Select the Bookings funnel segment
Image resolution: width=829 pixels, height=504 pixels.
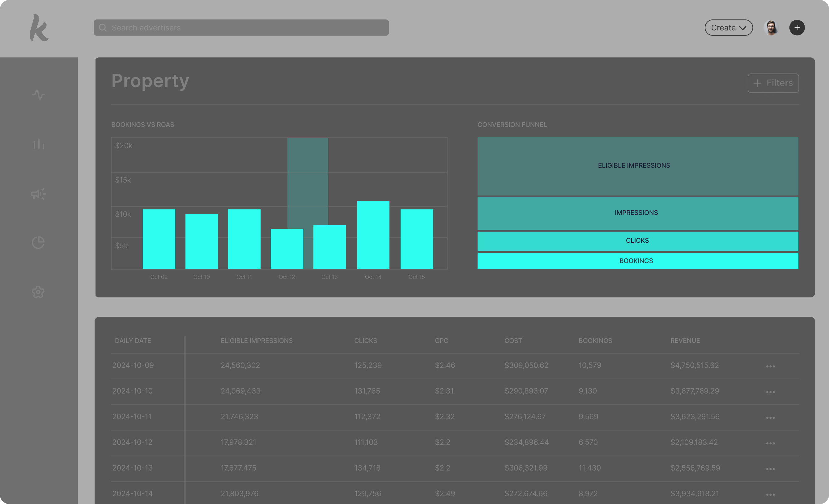638,261
